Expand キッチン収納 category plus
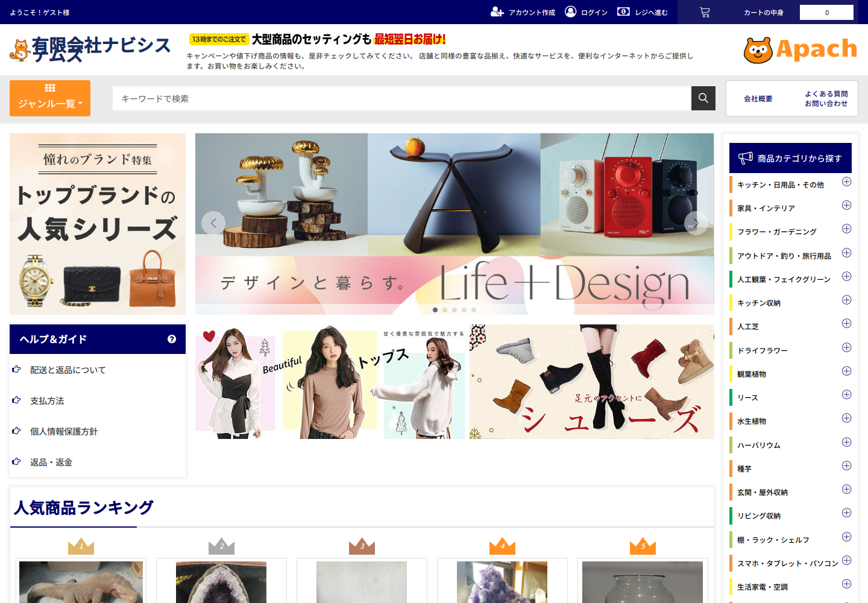Image resolution: width=868 pixels, height=603 pixels. click(x=846, y=300)
